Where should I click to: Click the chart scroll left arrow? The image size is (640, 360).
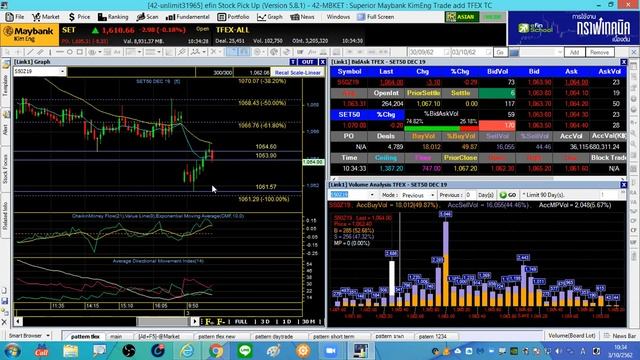coord(18,322)
